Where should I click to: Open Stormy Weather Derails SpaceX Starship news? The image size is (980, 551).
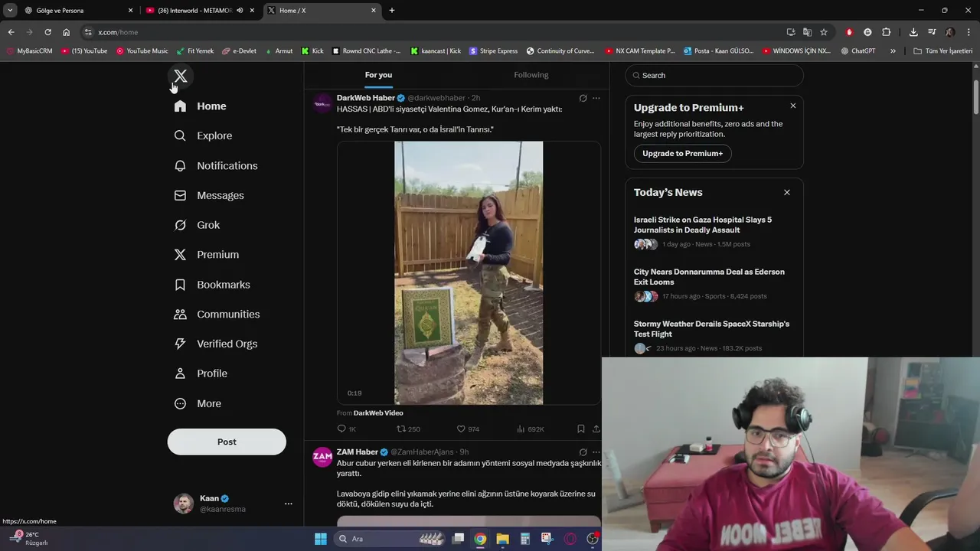click(x=711, y=329)
